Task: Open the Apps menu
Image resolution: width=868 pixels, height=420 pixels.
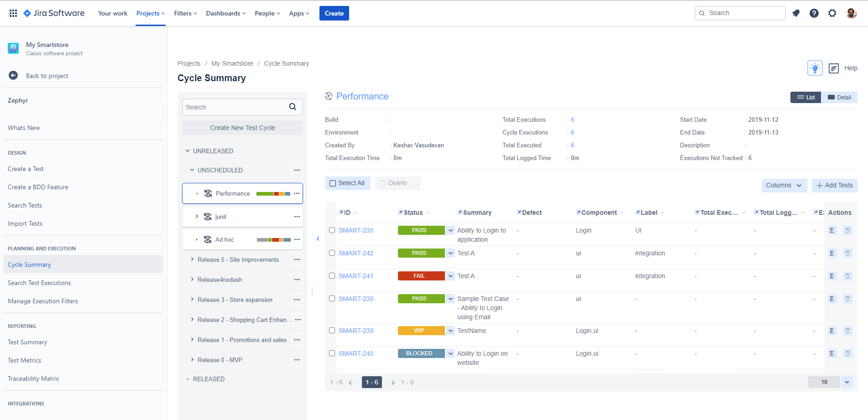Action: coord(299,13)
